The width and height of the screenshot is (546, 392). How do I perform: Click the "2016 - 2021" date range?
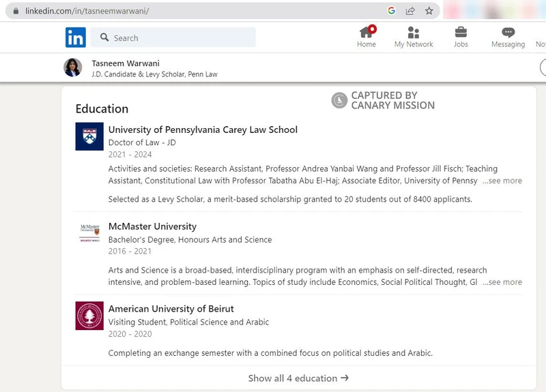pyautogui.click(x=130, y=251)
